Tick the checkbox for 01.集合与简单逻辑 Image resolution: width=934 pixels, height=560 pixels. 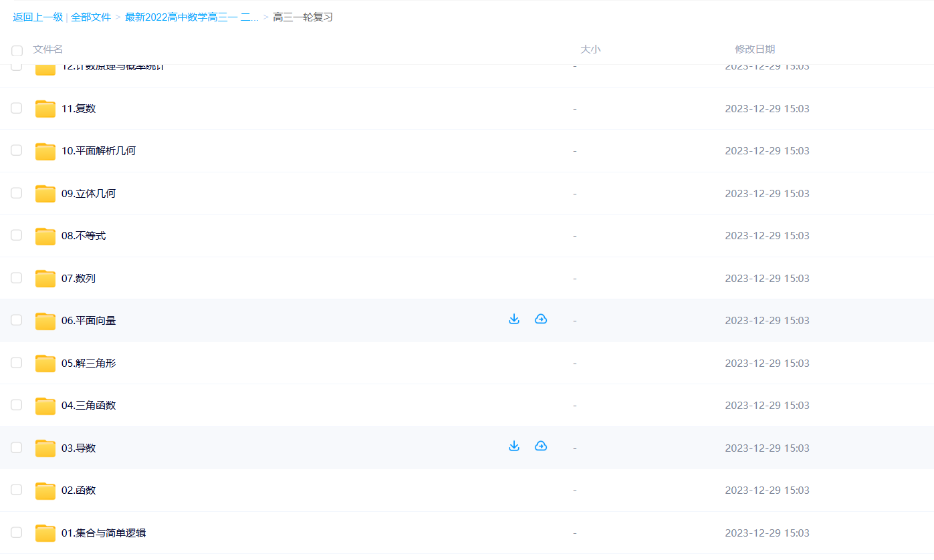click(17, 533)
